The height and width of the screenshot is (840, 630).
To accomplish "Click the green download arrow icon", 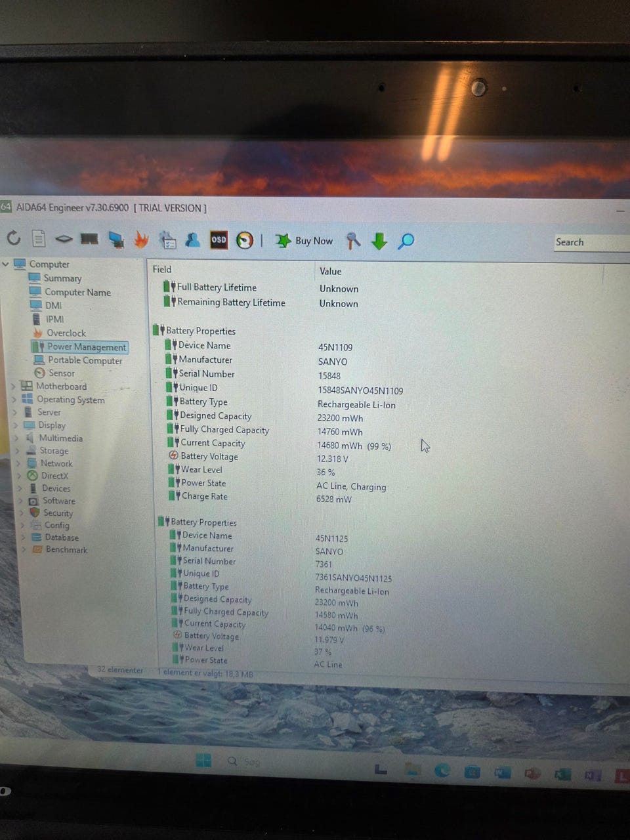I will click(379, 241).
